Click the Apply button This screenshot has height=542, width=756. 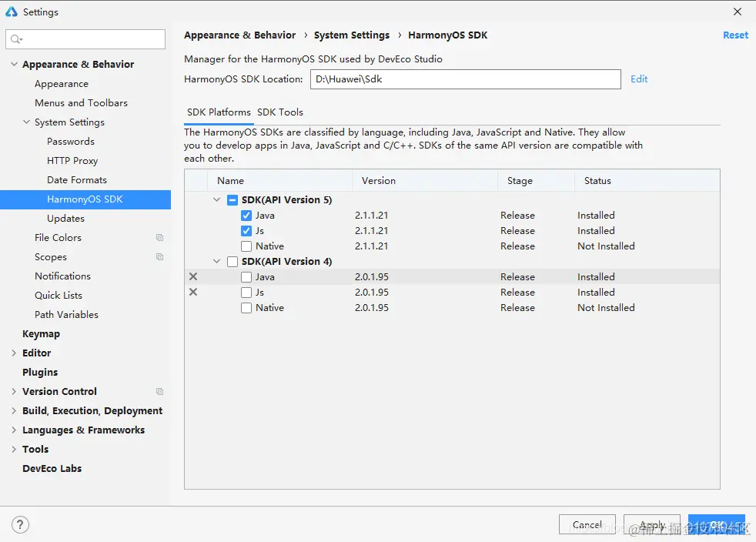click(x=652, y=524)
